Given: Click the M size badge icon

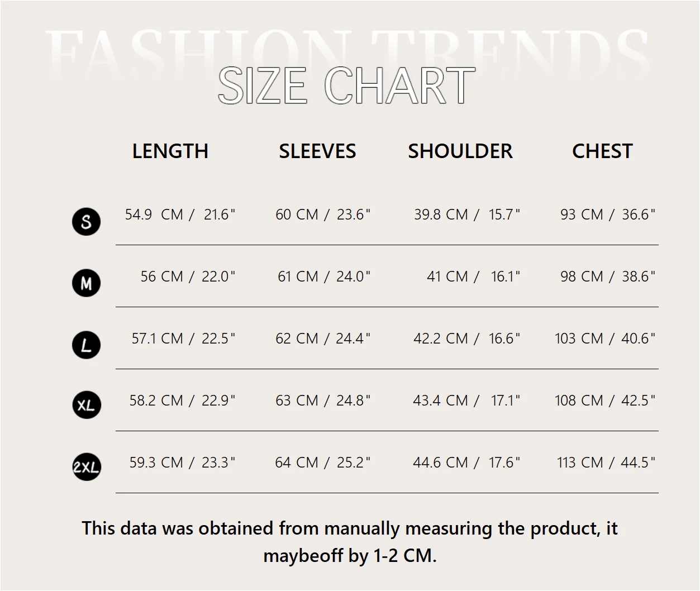Looking at the screenshot, I should click(87, 283).
